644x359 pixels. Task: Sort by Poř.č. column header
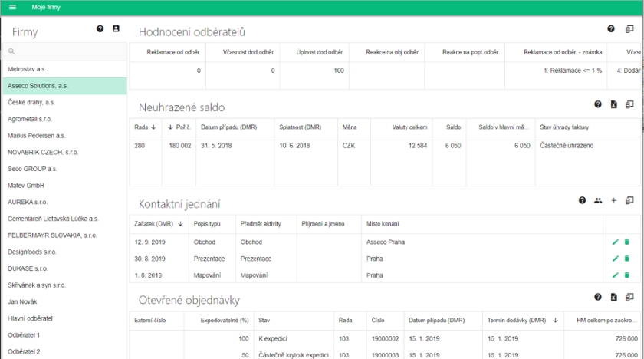pos(179,127)
